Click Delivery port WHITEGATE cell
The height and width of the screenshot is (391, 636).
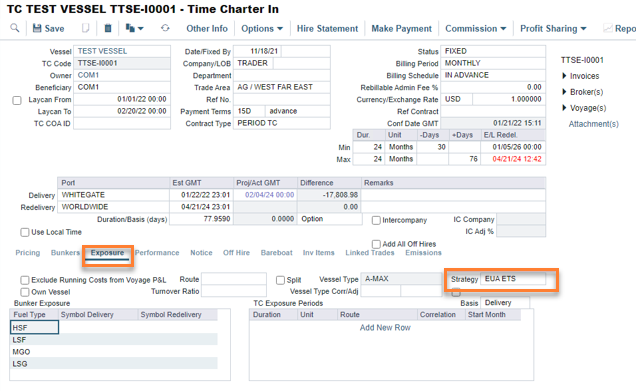pos(114,195)
